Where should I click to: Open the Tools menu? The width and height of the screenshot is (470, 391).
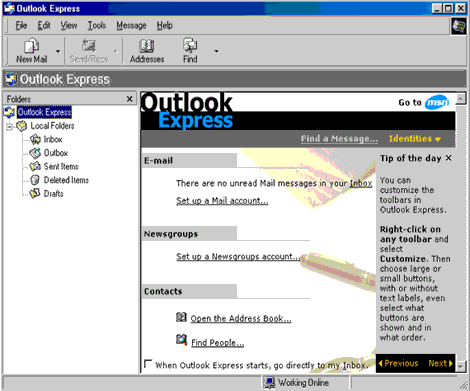(97, 25)
